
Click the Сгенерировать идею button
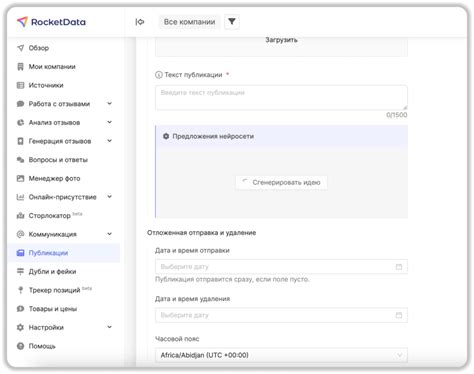pos(281,183)
